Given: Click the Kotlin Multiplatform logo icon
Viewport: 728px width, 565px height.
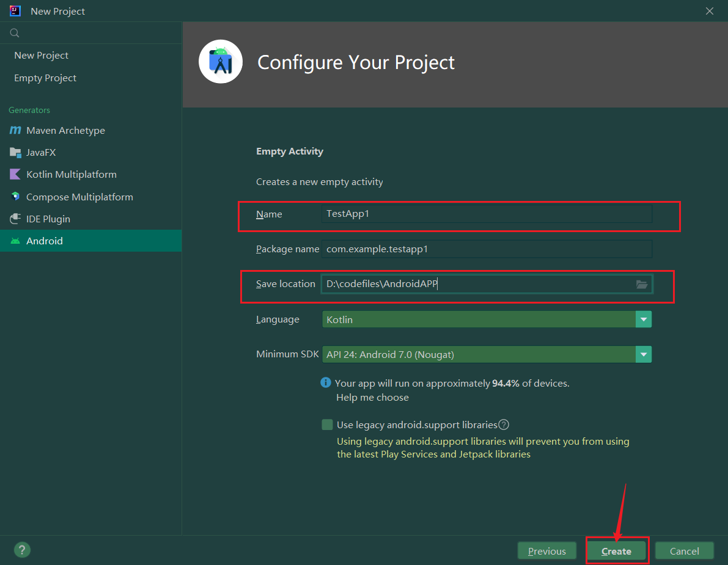Looking at the screenshot, I should pyautogui.click(x=15, y=175).
